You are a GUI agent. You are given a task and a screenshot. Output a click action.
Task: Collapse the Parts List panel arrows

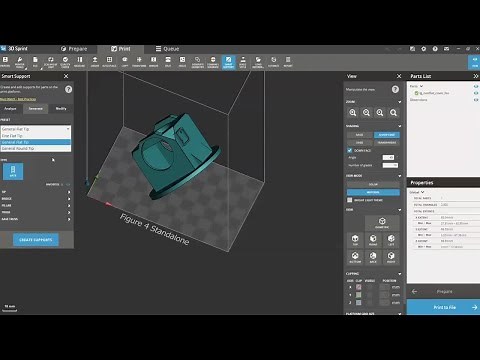point(476,76)
